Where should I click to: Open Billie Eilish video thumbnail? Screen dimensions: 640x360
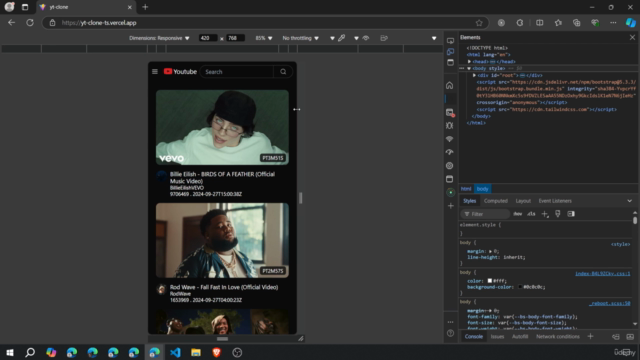(x=222, y=127)
